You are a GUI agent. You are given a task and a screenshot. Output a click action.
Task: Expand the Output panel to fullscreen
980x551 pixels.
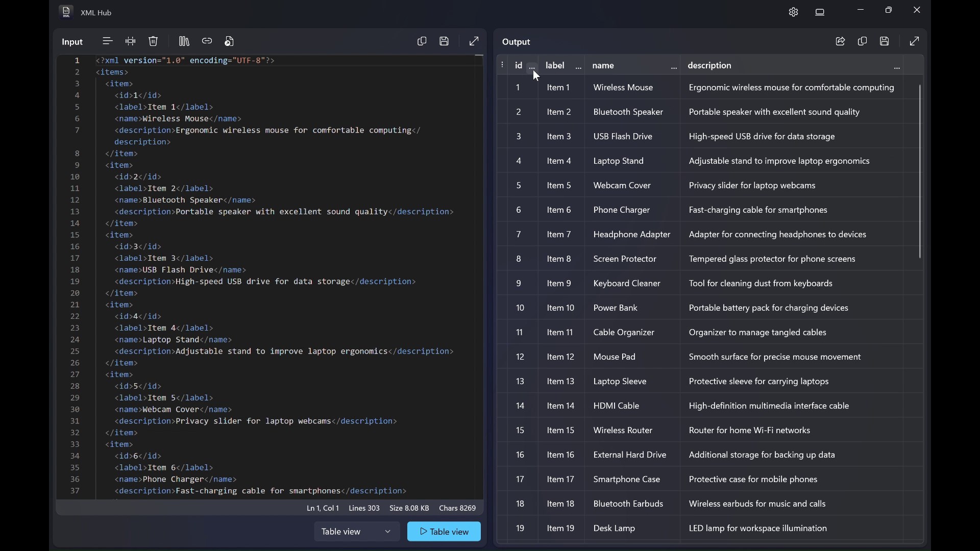915,41
